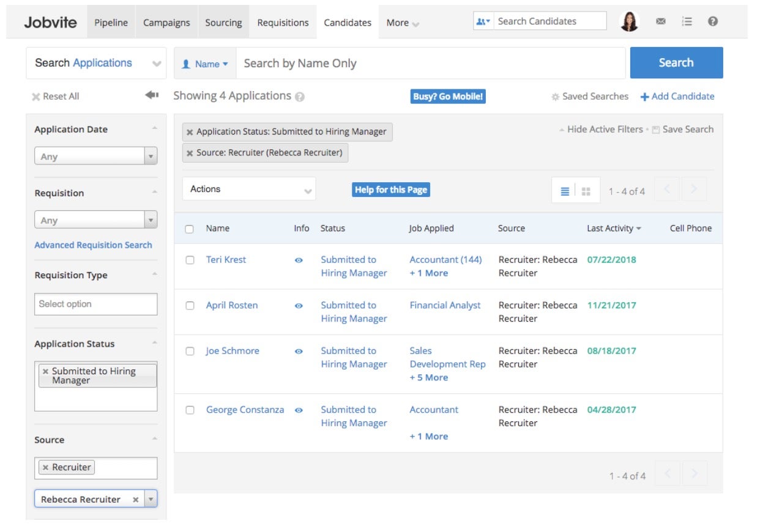The height and width of the screenshot is (532, 760).
Task: Click Hide Active Filters
Action: (x=601, y=130)
